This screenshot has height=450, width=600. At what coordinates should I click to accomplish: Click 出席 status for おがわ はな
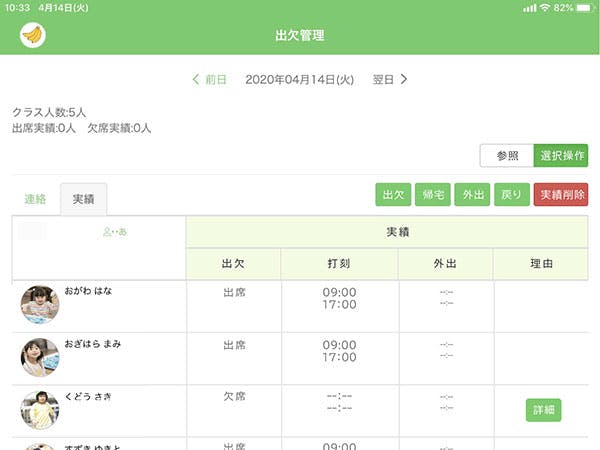[x=234, y=293]
